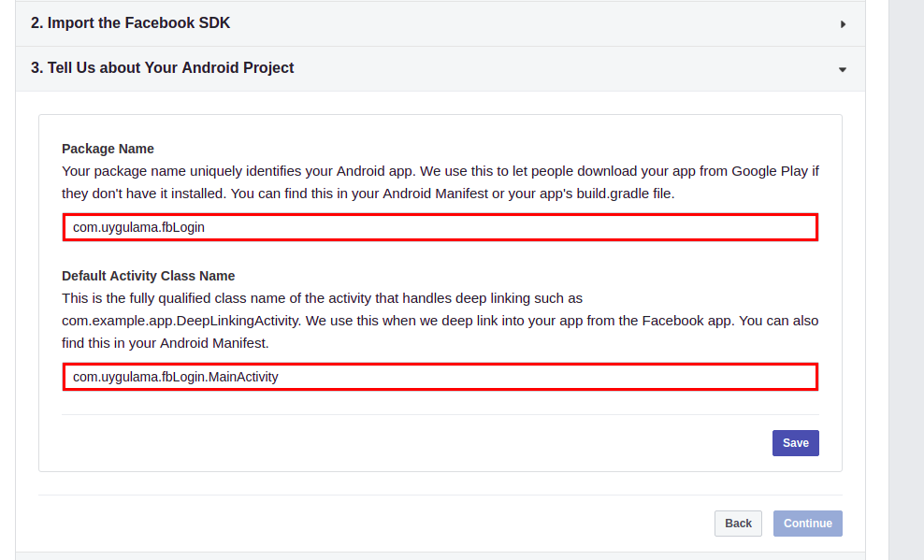Focus the Package Name input field
Viewport: 924px width, 560px height.
(440, 227)
